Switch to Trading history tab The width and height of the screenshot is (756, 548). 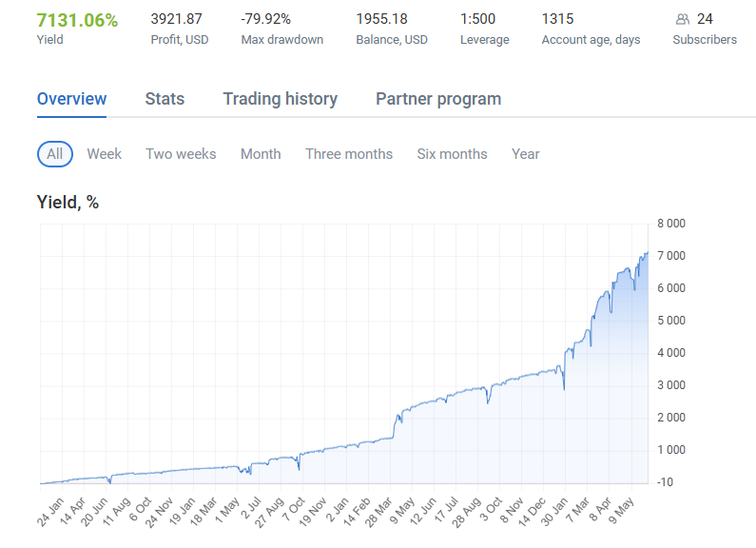pyautogui.click(x=281, y=99)
